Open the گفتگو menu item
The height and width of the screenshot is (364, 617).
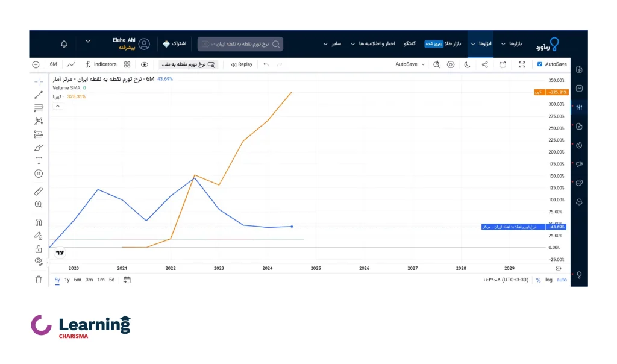pyautogui.click(x=409, y=44)
